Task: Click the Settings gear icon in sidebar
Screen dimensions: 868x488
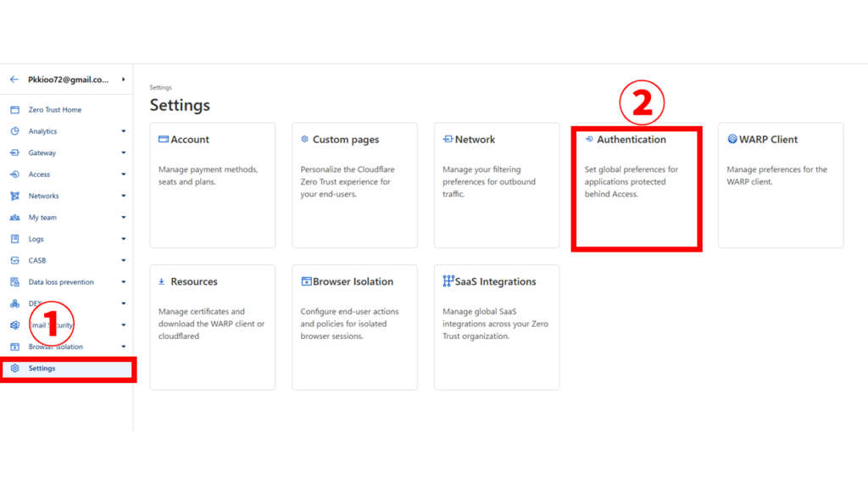Action: coord(14,369)
